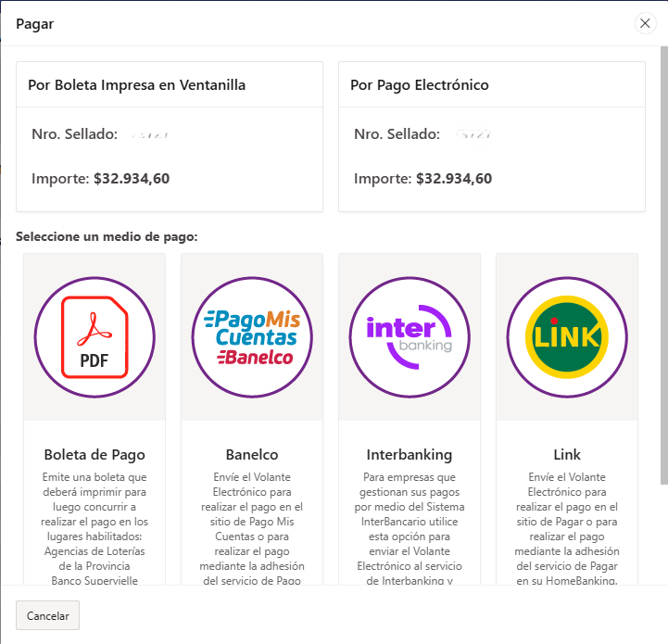668x644 pixels.
Task: Select the Interbanking option heading
Action: pyautogui.click(x=410, y=454)
